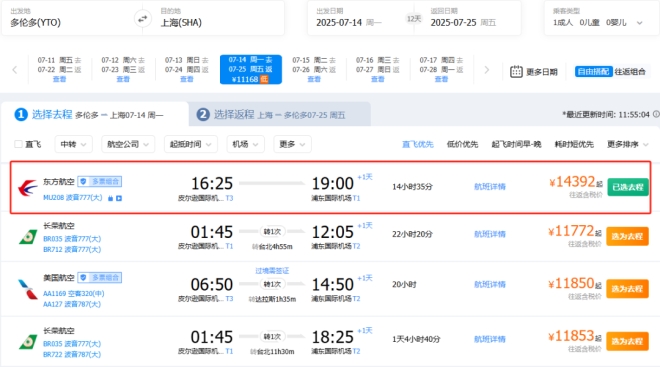Open 航班详情 for the 22小时20分 flight
The image size is (660, 367).
490,234
